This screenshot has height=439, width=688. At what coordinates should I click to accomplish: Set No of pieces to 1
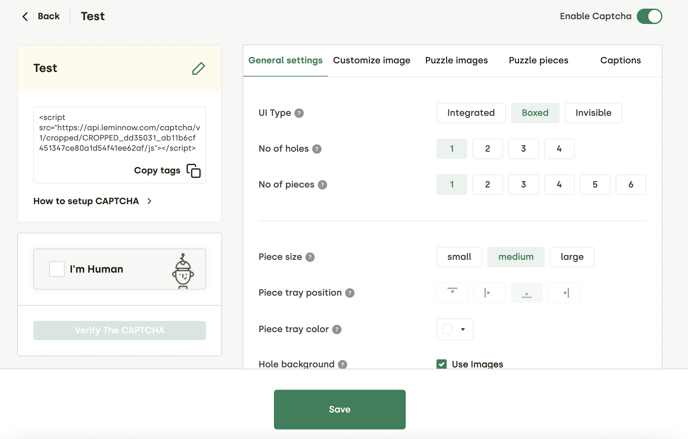pos(452,185)
